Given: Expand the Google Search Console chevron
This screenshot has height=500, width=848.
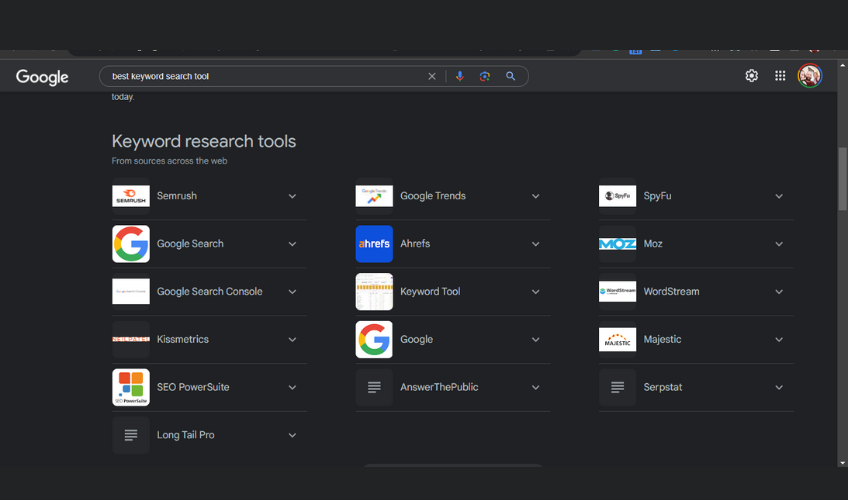Looking at the screenshot, I should tap(292, 292).
